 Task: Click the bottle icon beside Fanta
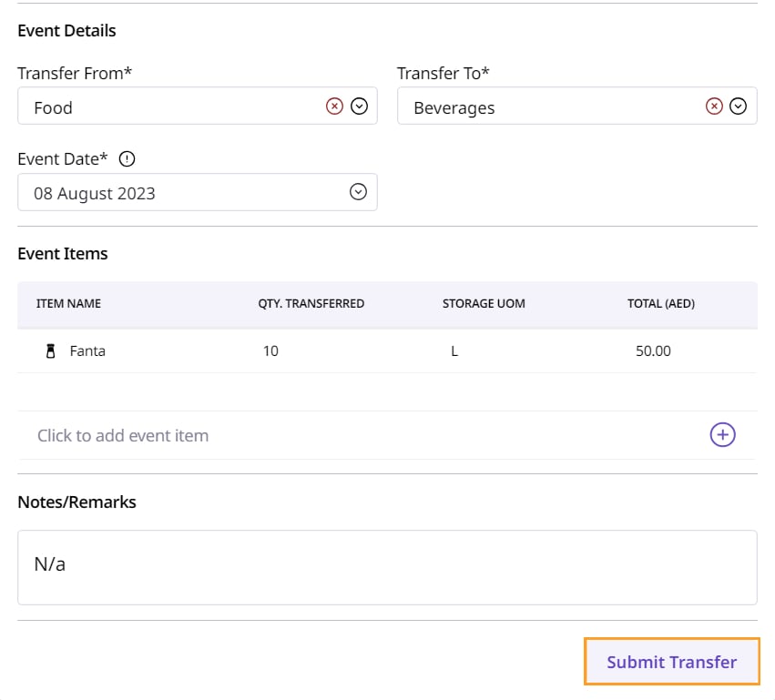[x=51, y=350]
